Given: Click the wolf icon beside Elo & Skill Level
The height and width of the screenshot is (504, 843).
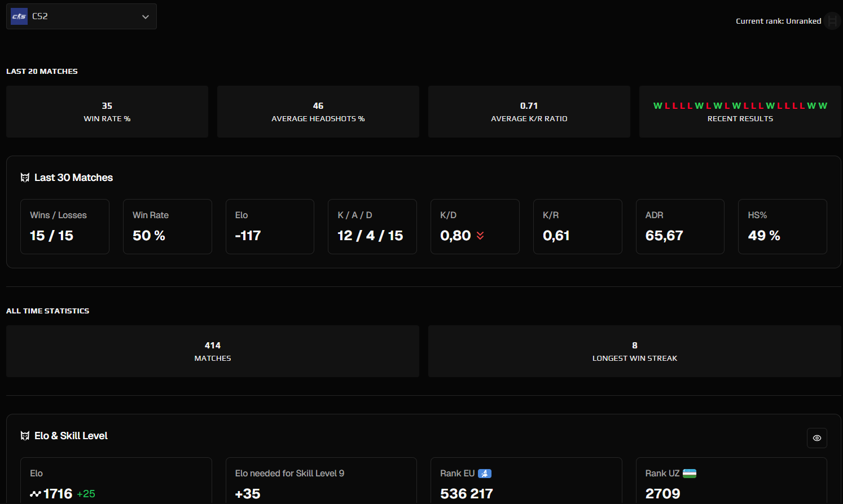Looking at the screenshot, I should coord(25,435).
